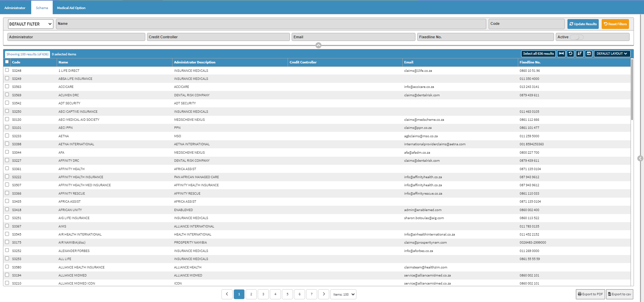The image size is (644, 302).
Task: Check the ADT SECURITY row checkbox
Action: [x=7, y=103]
